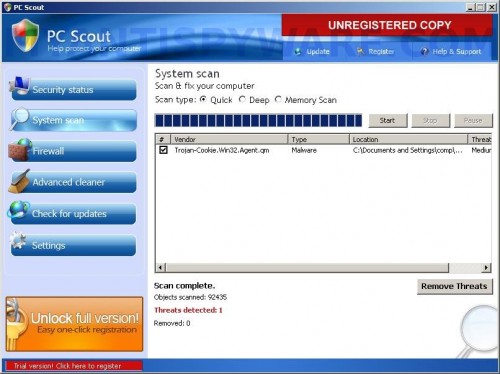Click the # column header
This screenshot has width=500, height=374.
163,139
